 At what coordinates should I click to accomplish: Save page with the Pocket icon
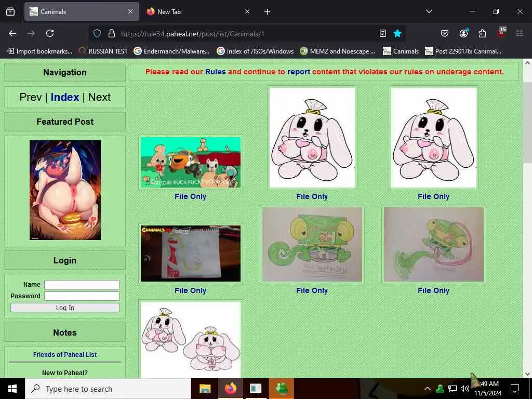point(445,33)
